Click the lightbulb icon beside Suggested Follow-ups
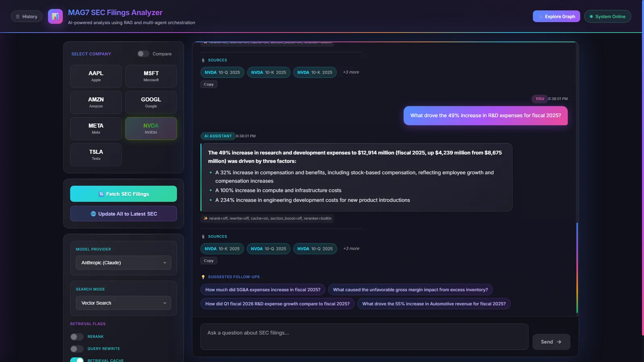This screenshot has width=644, height=362. coord(203,277)
